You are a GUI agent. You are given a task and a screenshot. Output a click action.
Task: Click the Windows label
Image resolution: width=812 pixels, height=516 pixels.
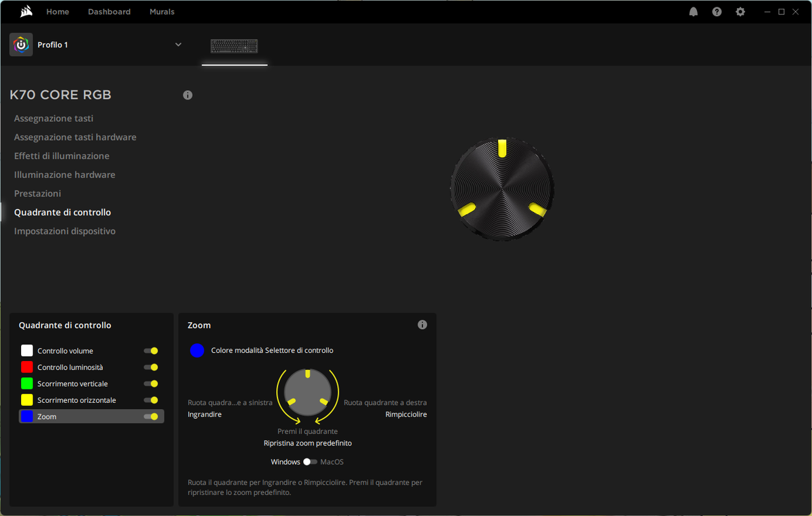(286, 462)
